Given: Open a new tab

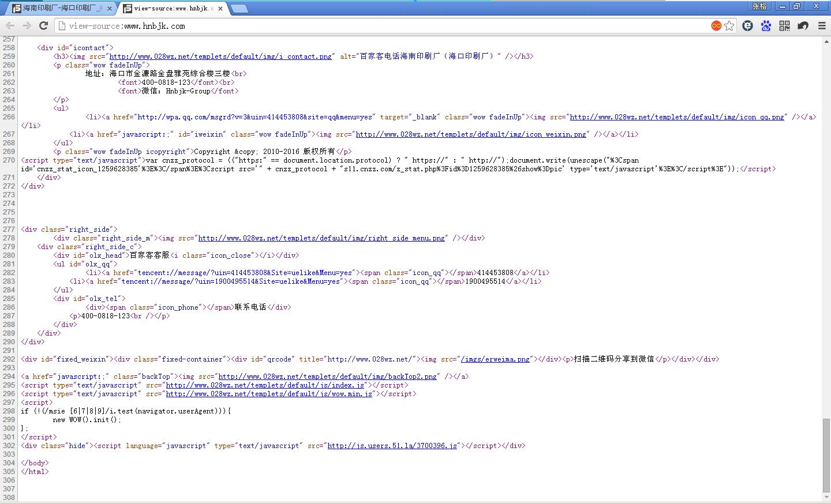Looking at the screenshot, I should pyautogui.click(x=239, y=9).
